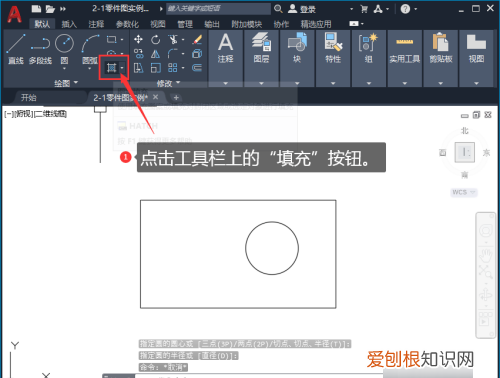Click the ShowMotion icon in navigation bar
This screenshot has height=378, width=500.
point(486,319)
